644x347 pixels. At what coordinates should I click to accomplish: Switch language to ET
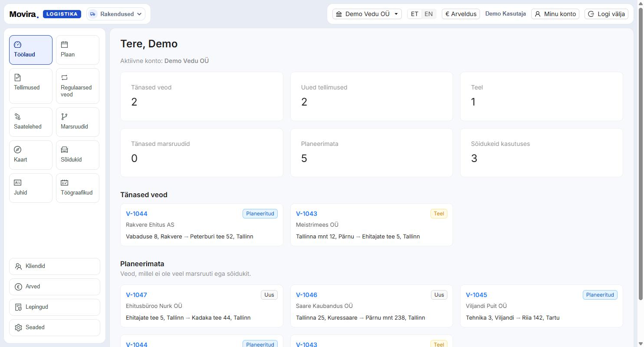click(414, 14)
